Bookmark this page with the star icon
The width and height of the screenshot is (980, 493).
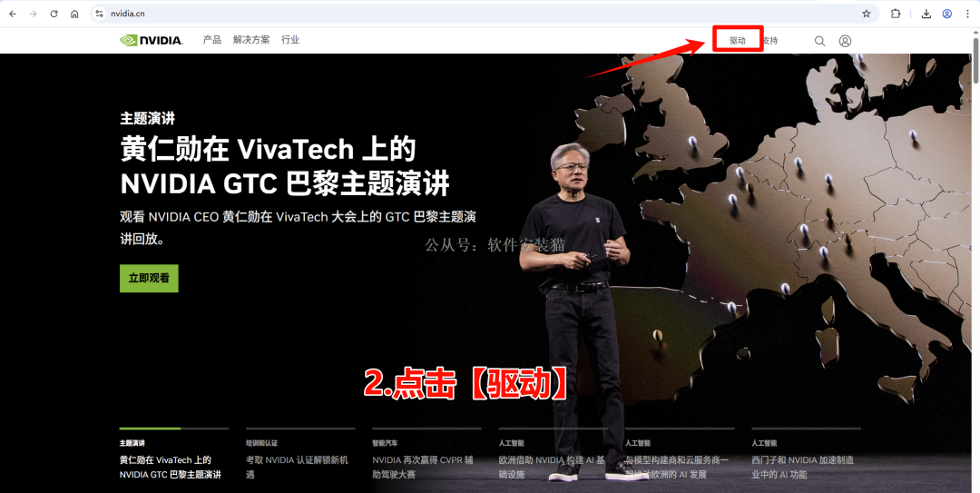pos(867,14)
